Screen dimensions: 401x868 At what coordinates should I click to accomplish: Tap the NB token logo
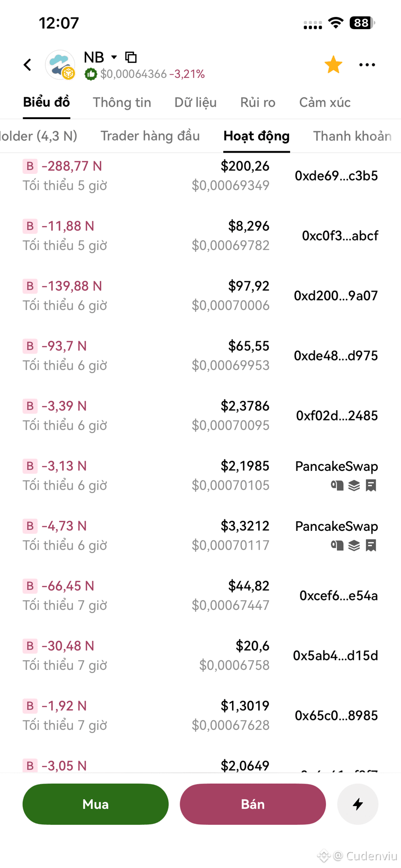[x=60, y=64]
